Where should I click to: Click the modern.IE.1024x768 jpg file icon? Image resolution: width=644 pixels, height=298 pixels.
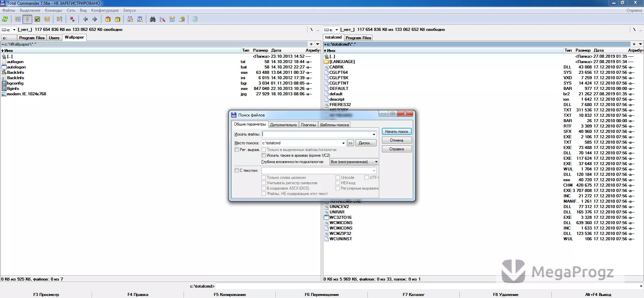coord(4,94)
